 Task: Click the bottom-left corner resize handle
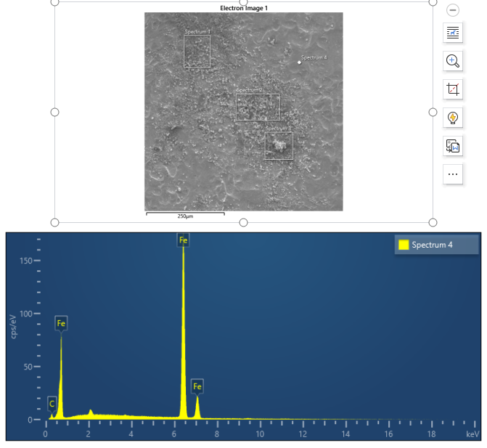(54, 222)
